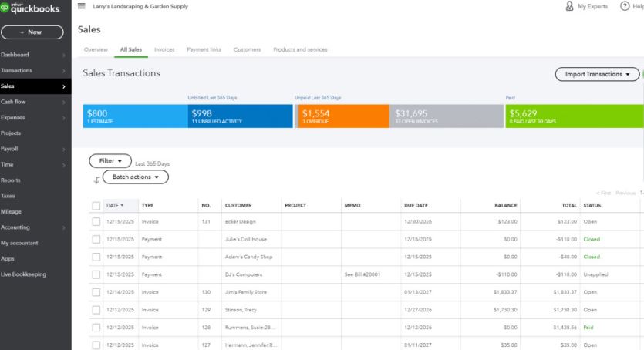This screenshot has width=644, height=350.
Task: Click the Paid status on invoice 128
Action: 588,328
